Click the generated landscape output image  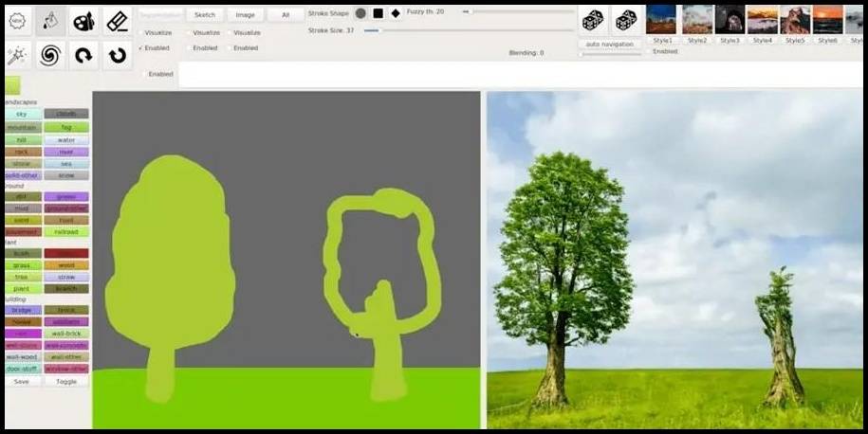(x=674, y=260)
